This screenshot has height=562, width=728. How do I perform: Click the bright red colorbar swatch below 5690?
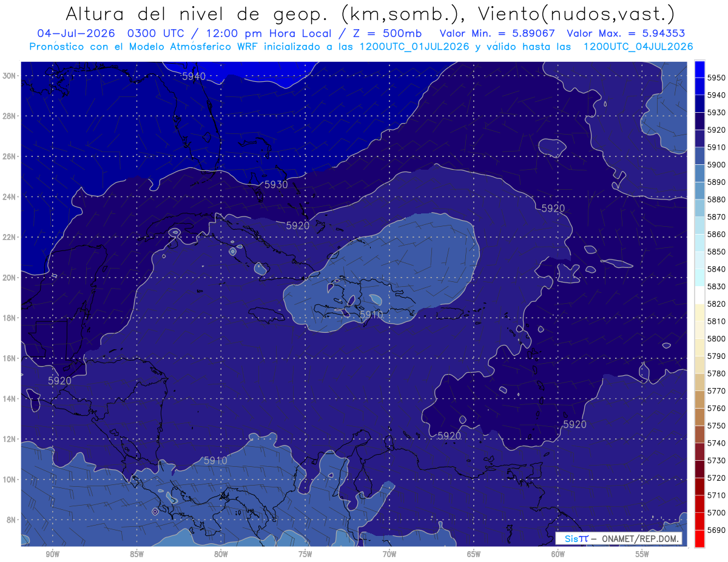[x=699, y=538]
